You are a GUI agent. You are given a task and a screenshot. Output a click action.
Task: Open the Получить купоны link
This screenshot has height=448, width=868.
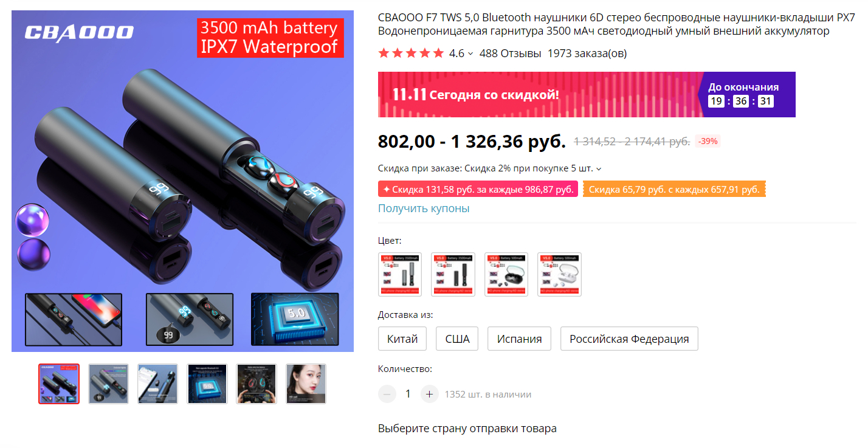(424, 208)
